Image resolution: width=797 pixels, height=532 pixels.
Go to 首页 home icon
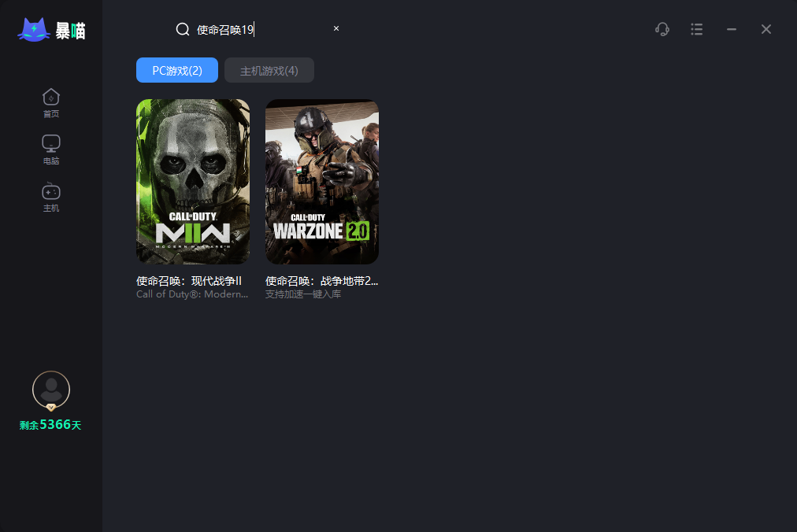(x=51, y=103)
